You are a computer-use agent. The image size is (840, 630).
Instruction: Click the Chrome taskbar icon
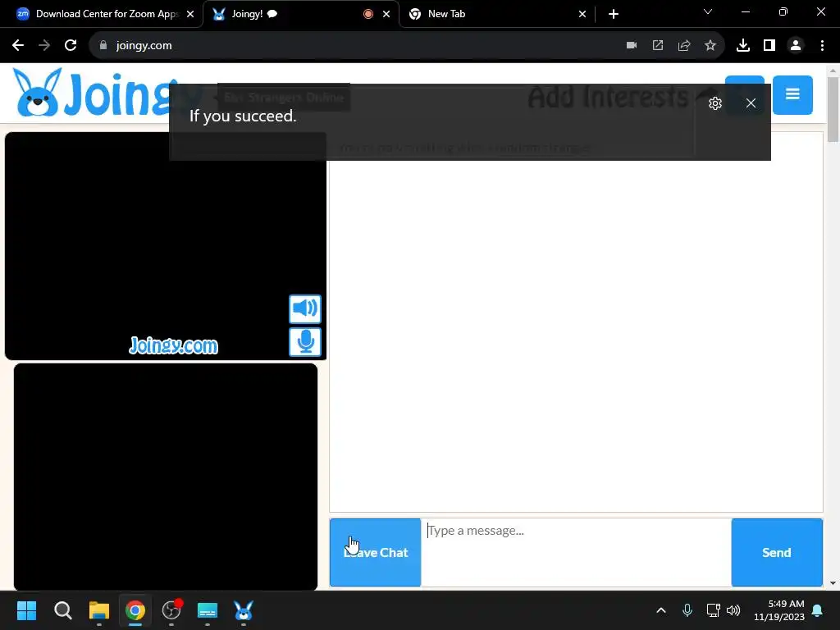(x=135, y=610)
